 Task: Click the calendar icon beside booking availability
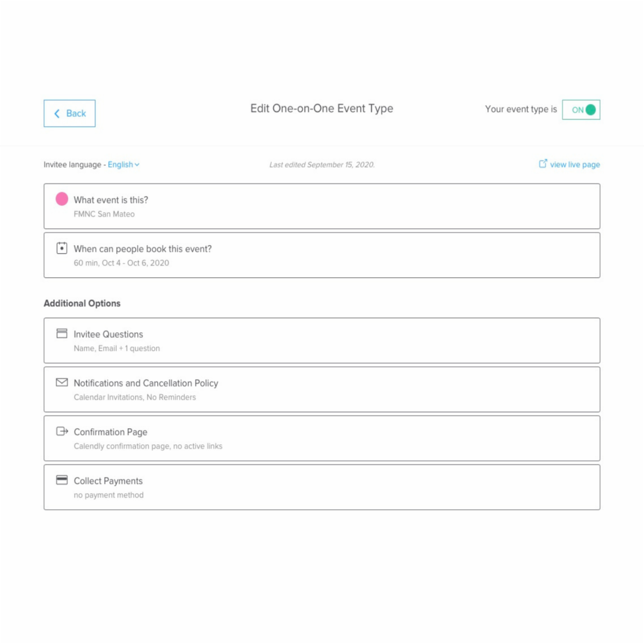[62, 248]
